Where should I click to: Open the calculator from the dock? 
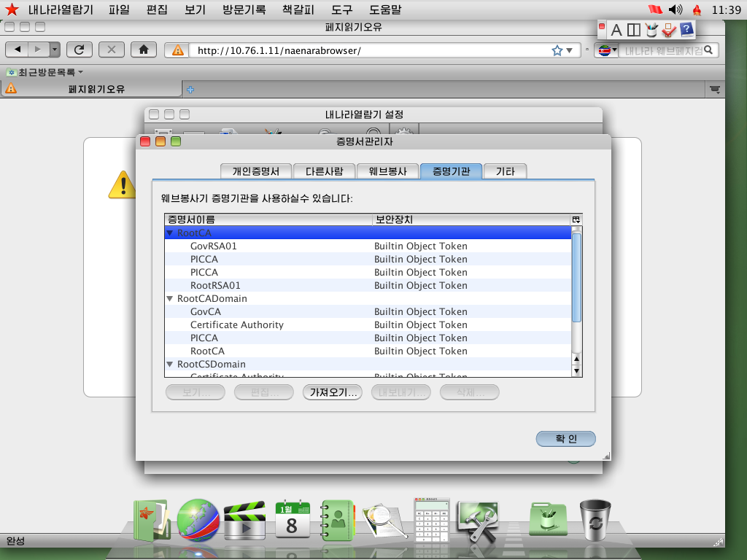432,519
